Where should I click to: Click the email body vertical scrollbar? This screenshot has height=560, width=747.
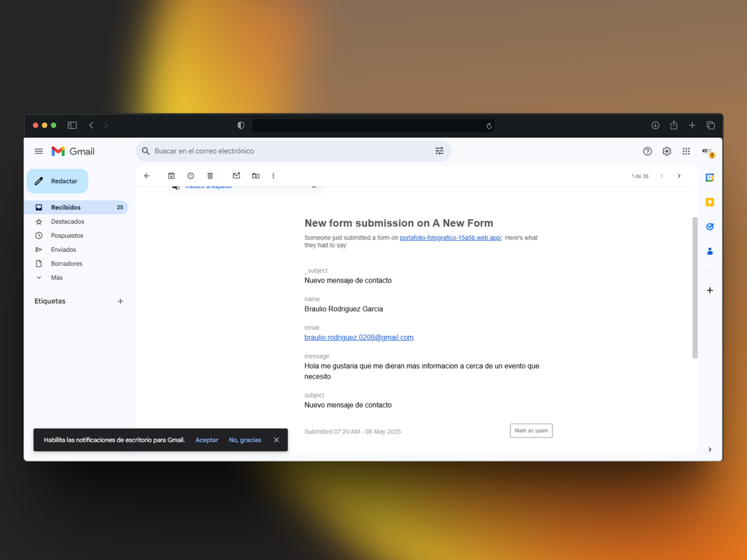tap(695, 288)
